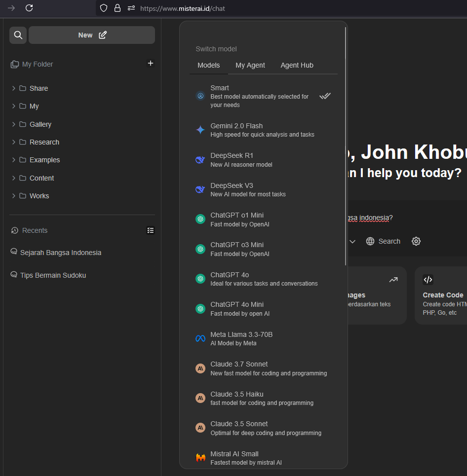The width and height of the screenshot is (467, 476).
Task: Click the browser reload icon
Action: [x=29, y=8]
